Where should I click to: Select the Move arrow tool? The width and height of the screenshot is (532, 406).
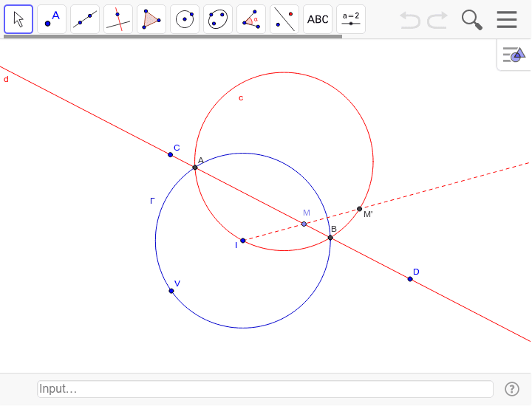point(18,19)
